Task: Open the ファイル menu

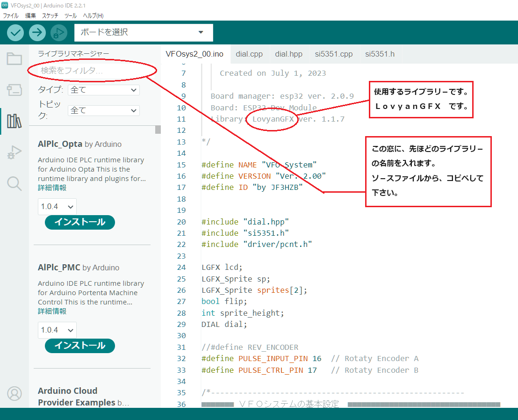Action: click(11, 15)
